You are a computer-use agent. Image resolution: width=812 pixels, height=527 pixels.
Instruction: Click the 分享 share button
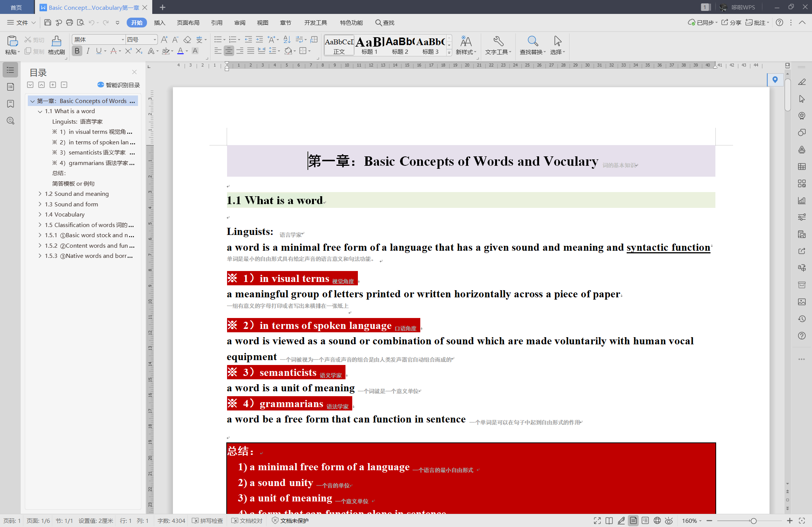coord(732,23)
